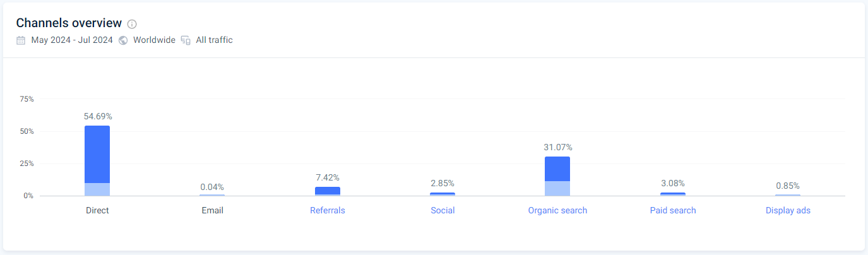Click the globe icon before Worldwide
This screenshot has width=868, height=255.
(123, 40)
